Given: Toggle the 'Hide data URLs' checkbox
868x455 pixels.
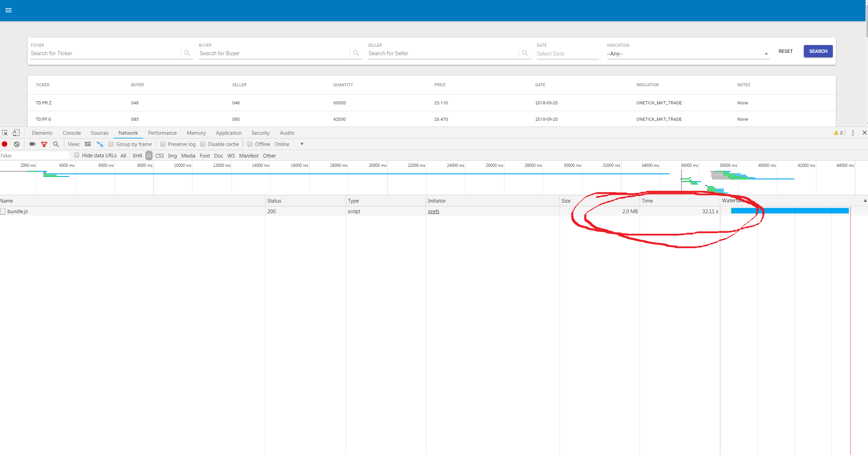Looking at the screenshot, I should [x=76, y=156].
